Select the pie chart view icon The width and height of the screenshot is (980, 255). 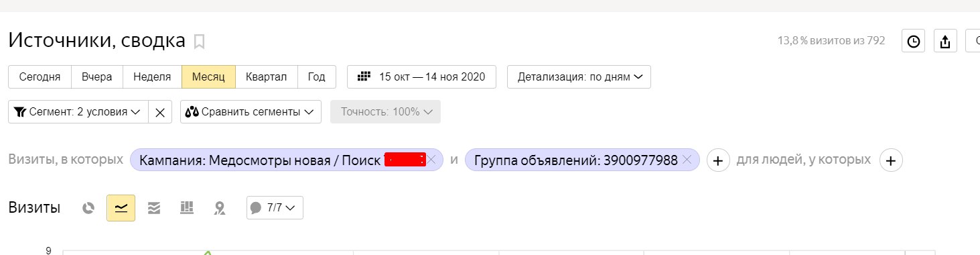coord(88,208)
